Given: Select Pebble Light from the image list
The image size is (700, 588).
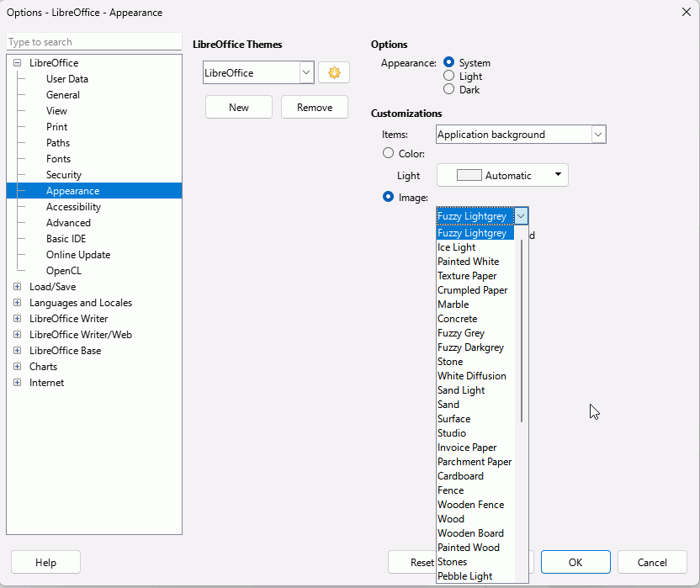Looking at the screenshot, I should pyautogui.click(x=475, y=576).
